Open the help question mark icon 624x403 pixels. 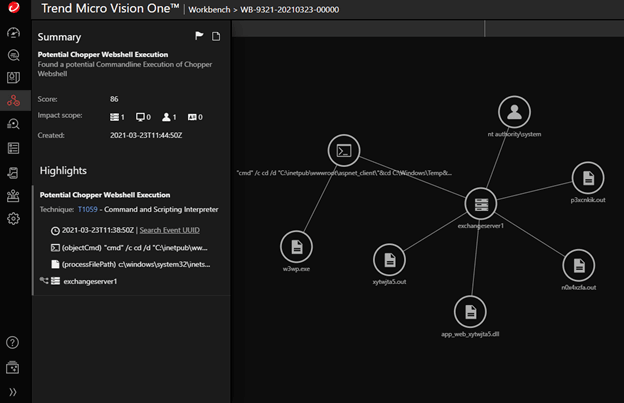click(x=14, y=343)
